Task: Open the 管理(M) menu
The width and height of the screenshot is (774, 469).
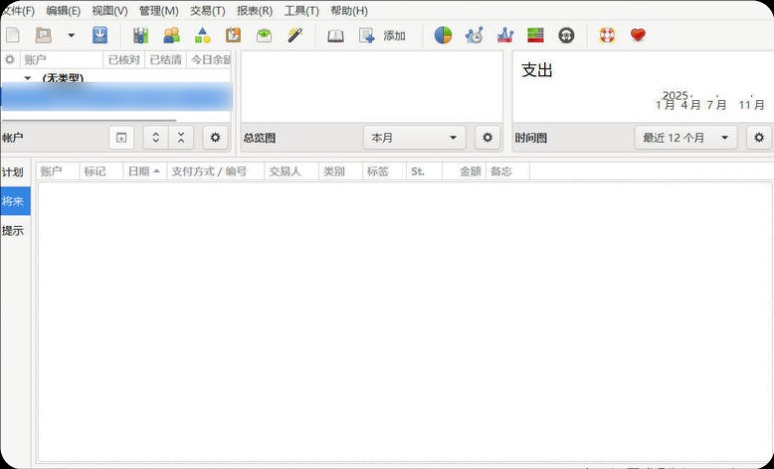Action: pyautogui.click(x=158, y=11)
